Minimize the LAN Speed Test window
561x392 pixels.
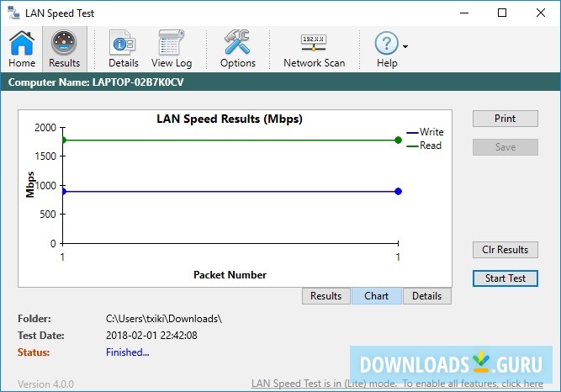point(464,13)
